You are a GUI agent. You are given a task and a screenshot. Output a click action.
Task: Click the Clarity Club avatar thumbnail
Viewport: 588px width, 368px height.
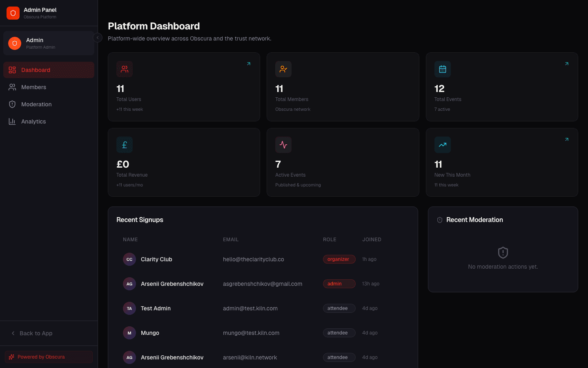(129, 259)
